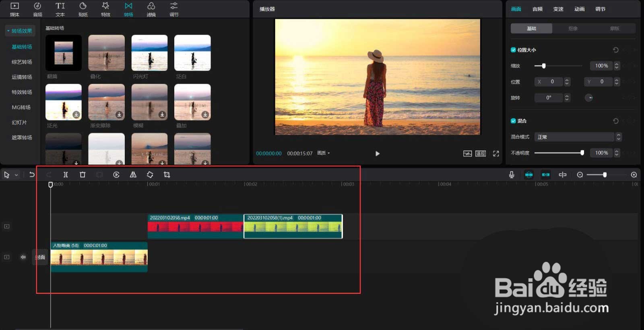
Task: Switch to the 音频 properties tab
Action: (537, 9)
